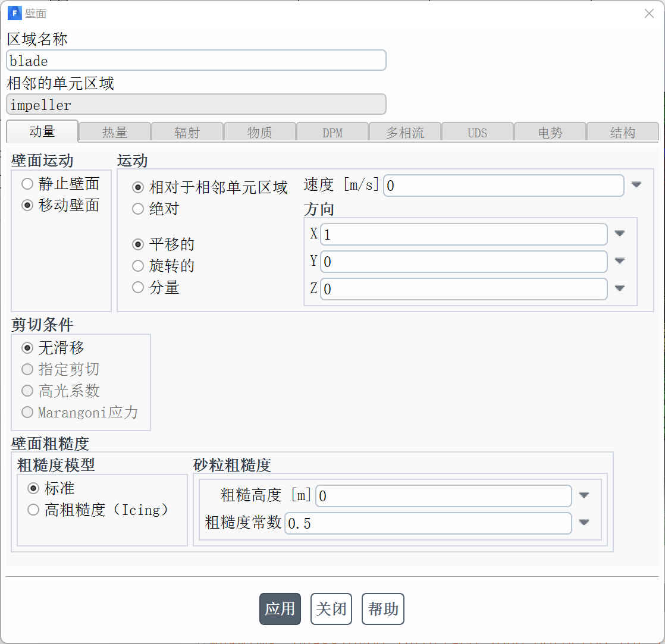Switch to the 动量 tab
This screenshot has width=665, height=644.
[42, 132]
